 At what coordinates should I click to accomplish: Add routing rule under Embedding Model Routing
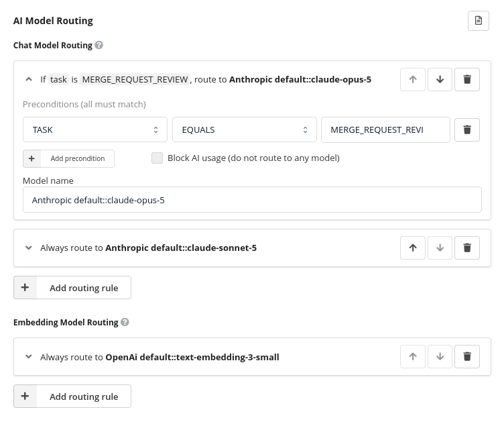pos(72,397)
